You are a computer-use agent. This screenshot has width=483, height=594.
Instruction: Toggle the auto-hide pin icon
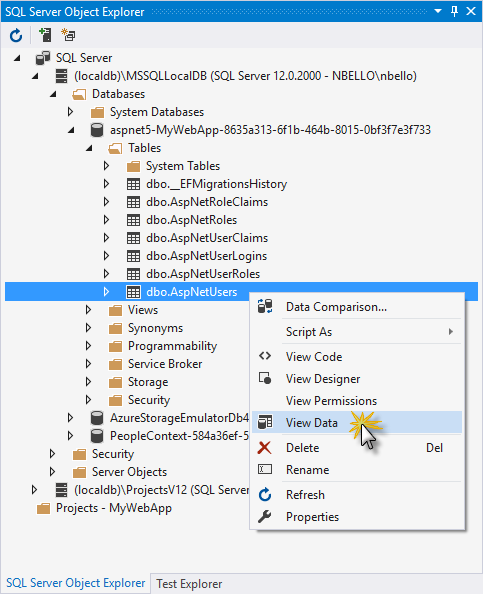tap(455, 11)
